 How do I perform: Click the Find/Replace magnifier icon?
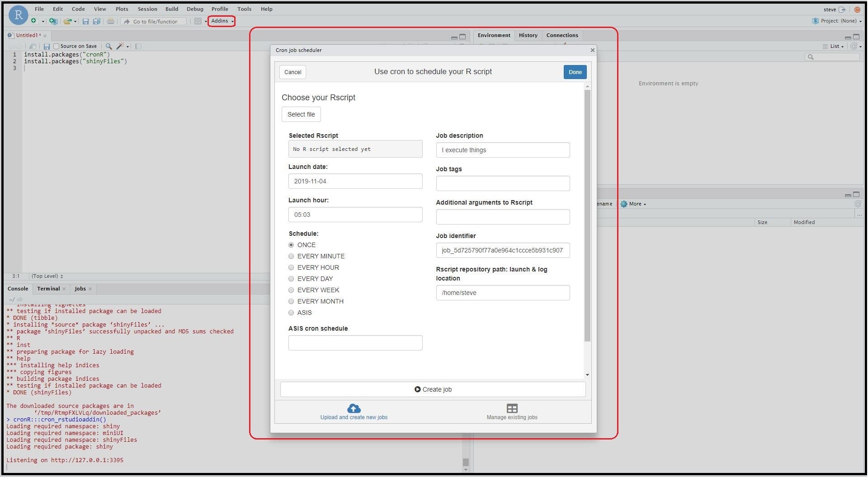point(108,46)
